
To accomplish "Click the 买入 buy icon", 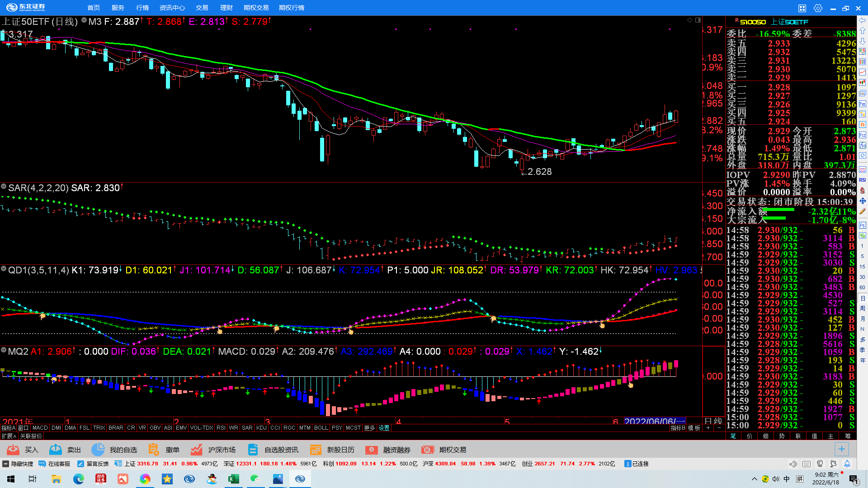I will pos(13,450).
